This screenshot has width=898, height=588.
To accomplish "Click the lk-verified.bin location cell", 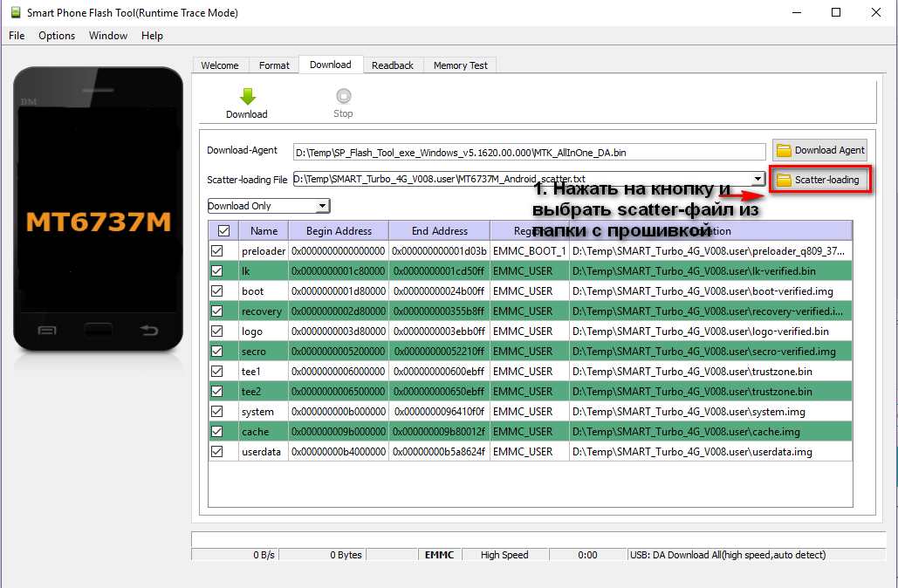I will pos(710,270).
